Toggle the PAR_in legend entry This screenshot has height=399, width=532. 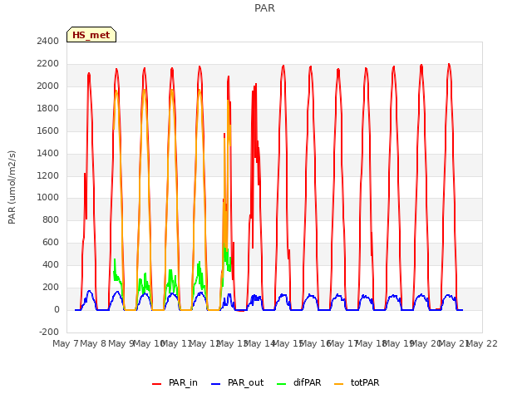coord(175,382)
